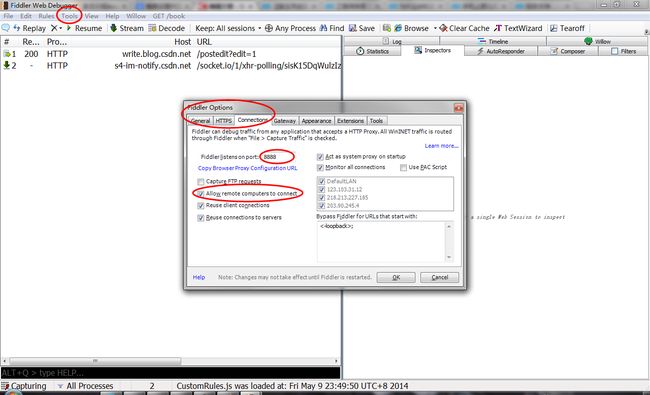Toggle the DefaultLAN connection checkbox
The image size is (650, 395).
322,181
